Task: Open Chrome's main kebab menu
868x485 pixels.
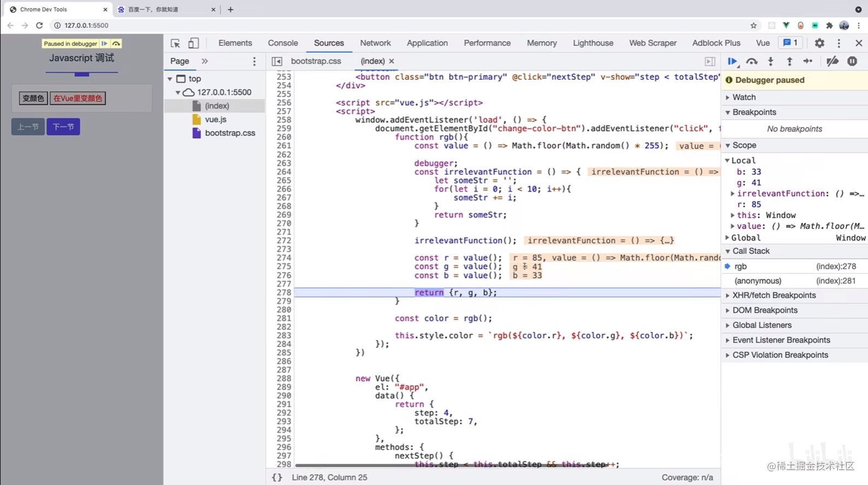Action: pyautogui.click(x=859, y=25)
